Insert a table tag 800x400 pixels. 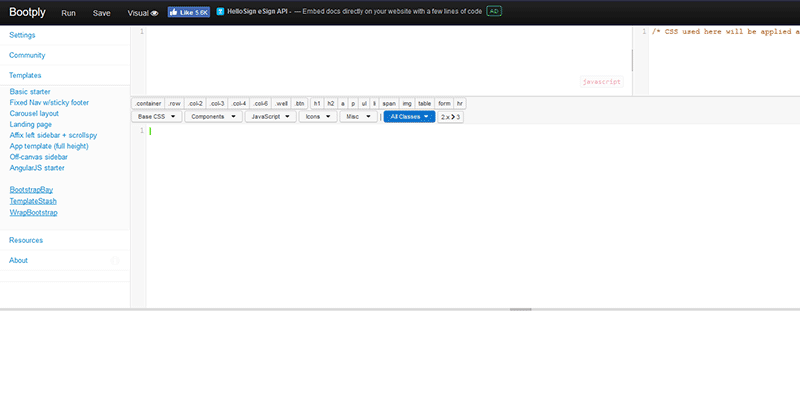(425, 104)
